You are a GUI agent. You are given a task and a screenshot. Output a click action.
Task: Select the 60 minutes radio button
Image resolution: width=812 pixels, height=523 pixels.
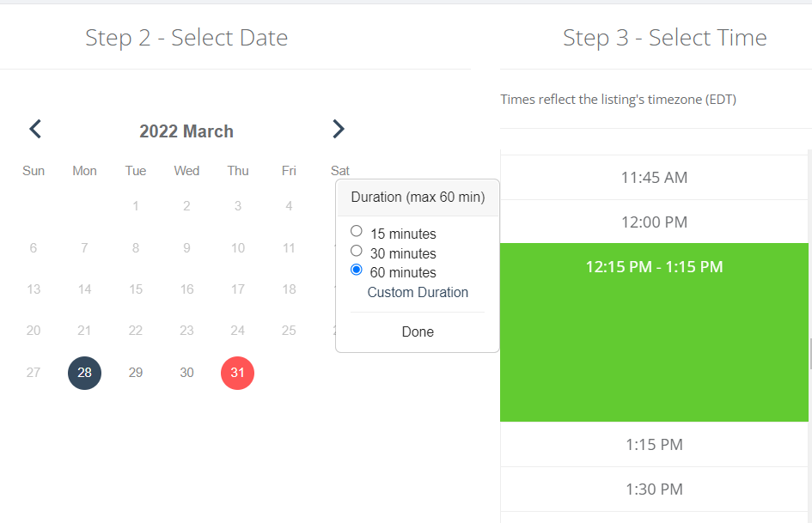coord(357,270)
